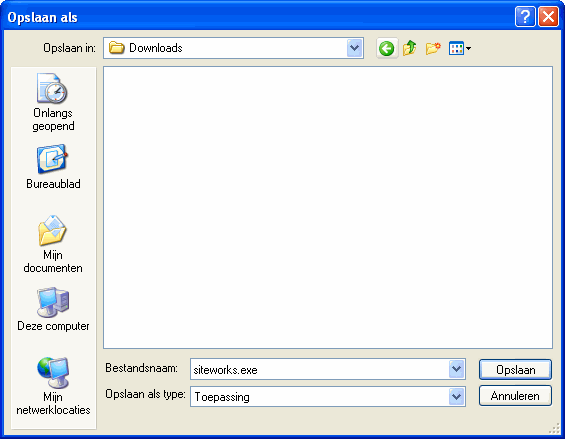This screenshot has width=565, height=439.
Task: Click into the siteworks.exe filename field
Action: 320,369
